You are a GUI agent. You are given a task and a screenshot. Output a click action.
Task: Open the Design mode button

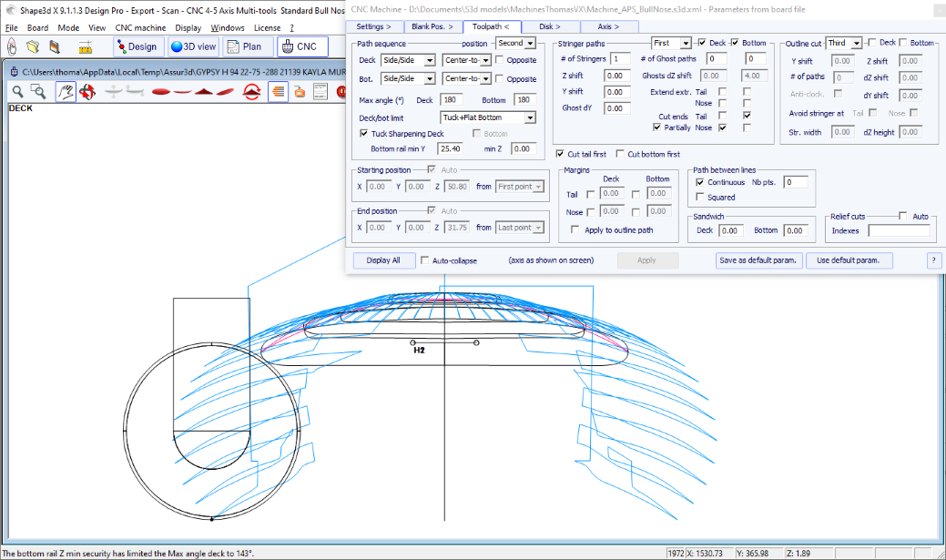137,46
